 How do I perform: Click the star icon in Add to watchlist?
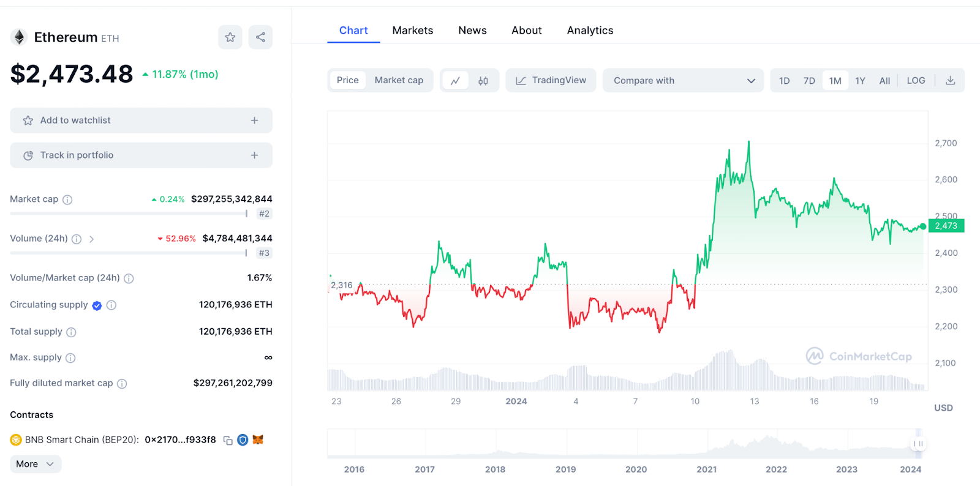point(28,121)
